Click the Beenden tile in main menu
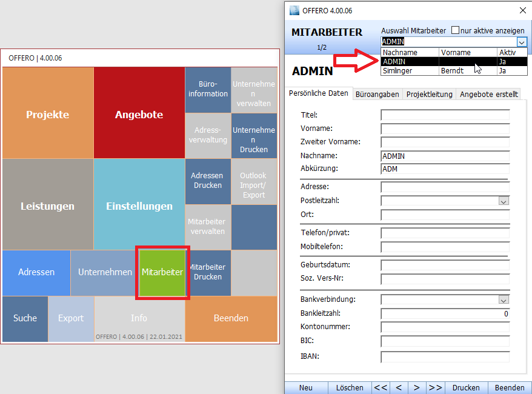 coord(230,318)
